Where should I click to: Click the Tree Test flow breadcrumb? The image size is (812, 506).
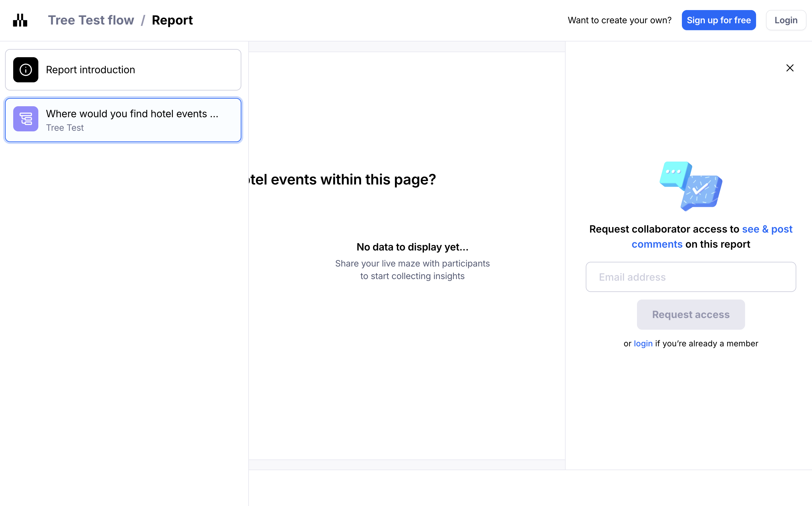(91, 20)
